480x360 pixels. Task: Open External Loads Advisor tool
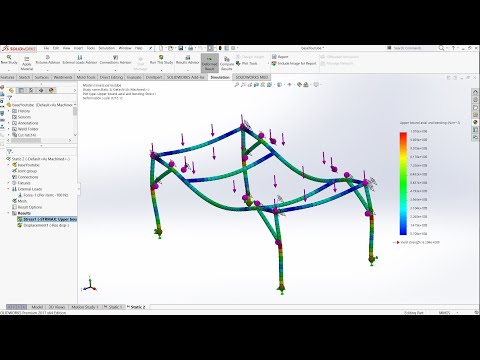80,60
